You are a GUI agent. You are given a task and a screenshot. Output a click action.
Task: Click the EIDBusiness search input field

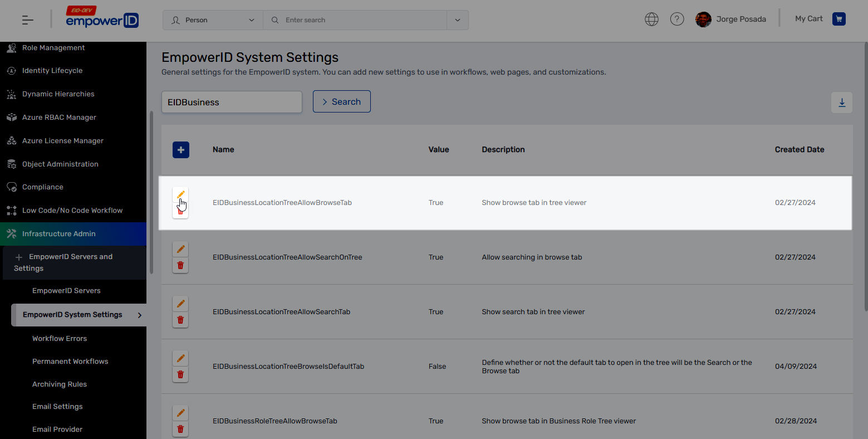(x=232, y=102)
